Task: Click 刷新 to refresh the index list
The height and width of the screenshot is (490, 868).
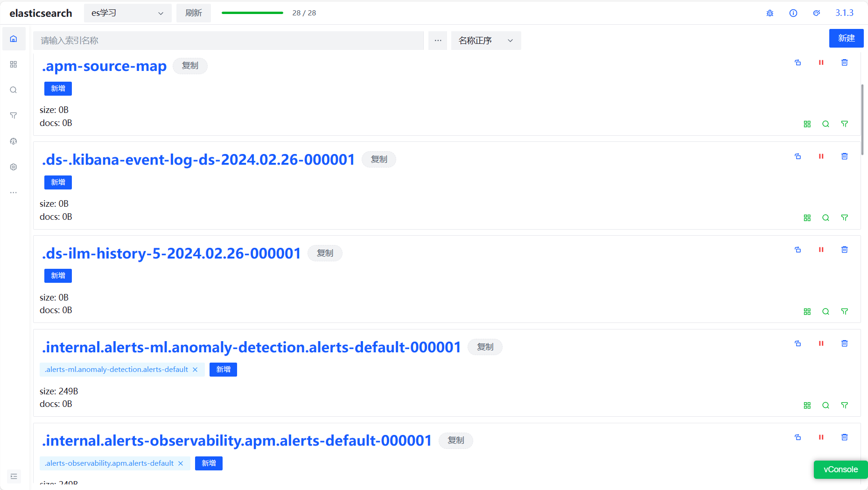Action: pos(193,13)
